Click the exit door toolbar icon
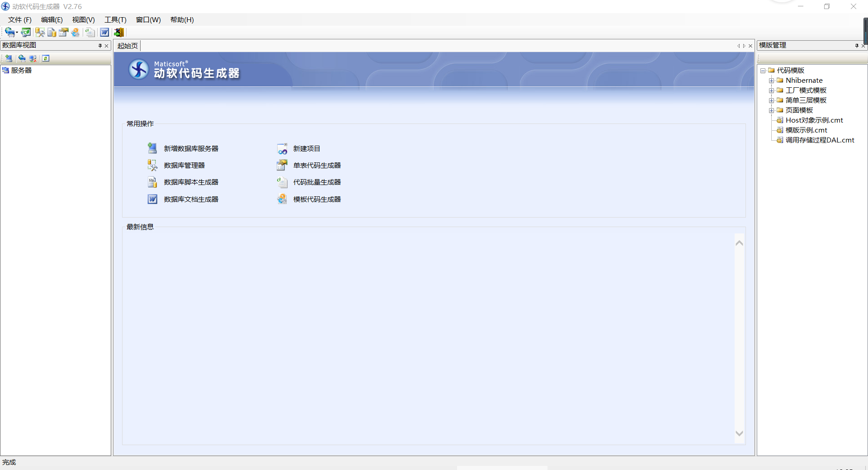 coord(119,32)
